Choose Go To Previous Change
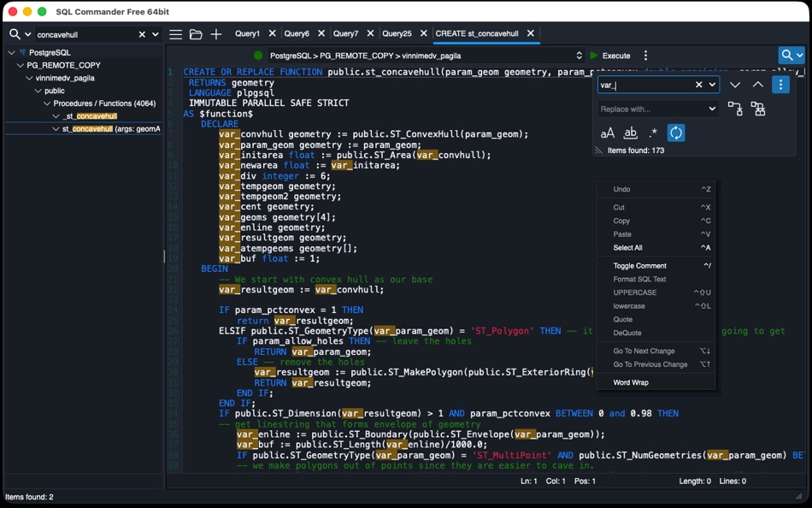Viewport: 812px width, 508px height. click(x=656, y=364)
